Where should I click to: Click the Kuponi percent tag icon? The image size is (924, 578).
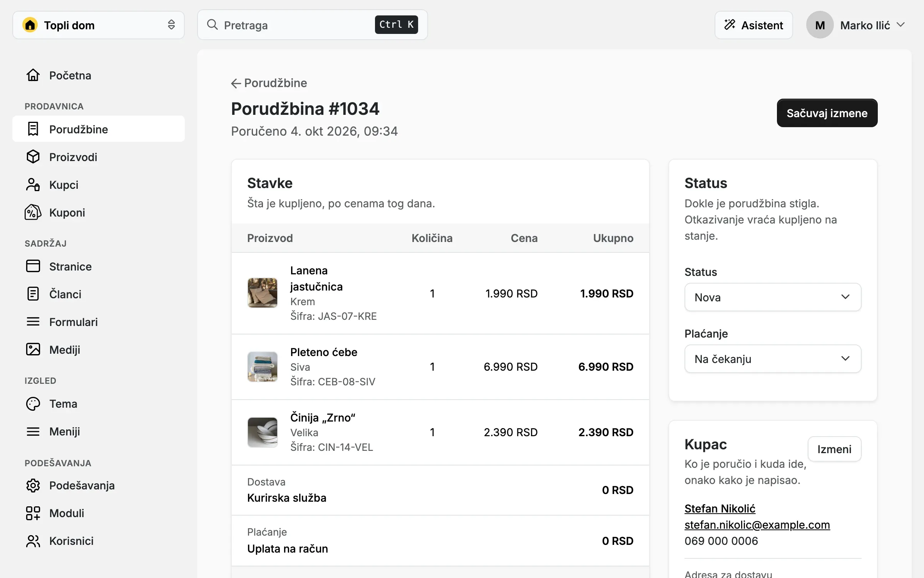33,212
